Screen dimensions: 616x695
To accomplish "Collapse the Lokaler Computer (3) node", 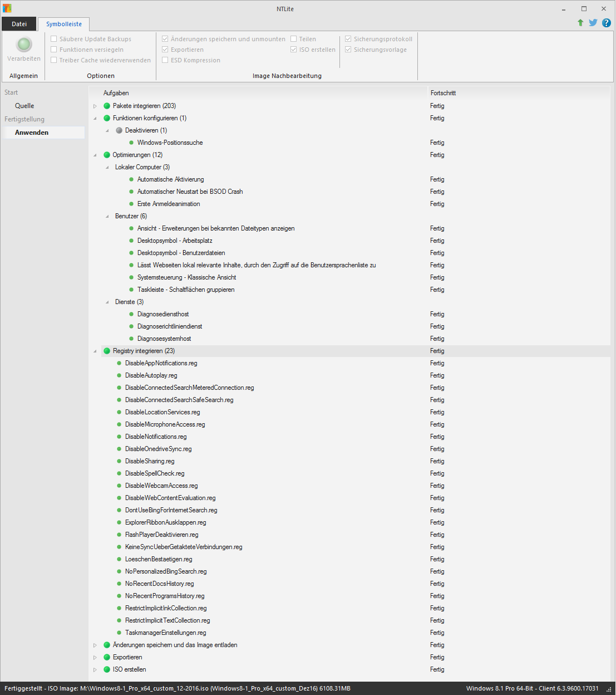I will pos(107,167).
